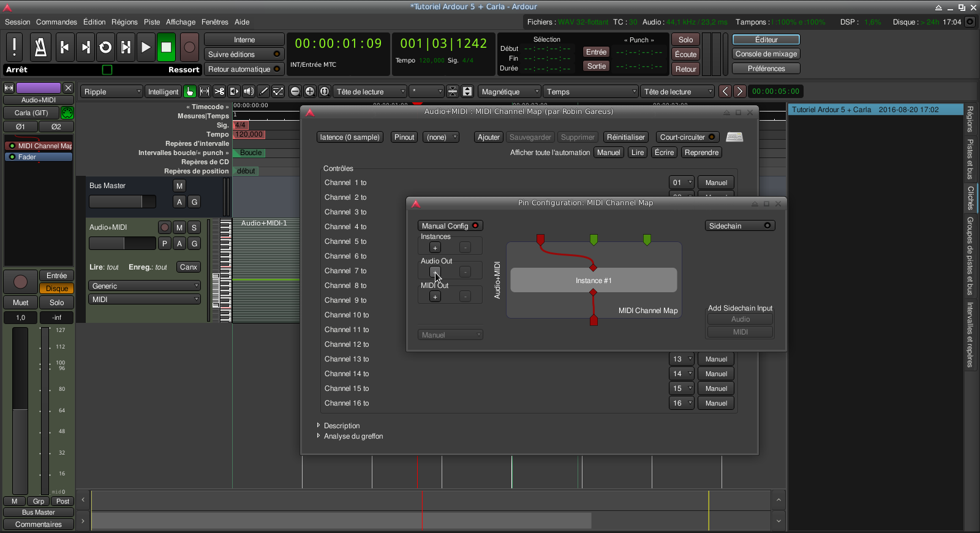Open the Fenêtres menu
The image size is (980, 533).
pos(214,22)
